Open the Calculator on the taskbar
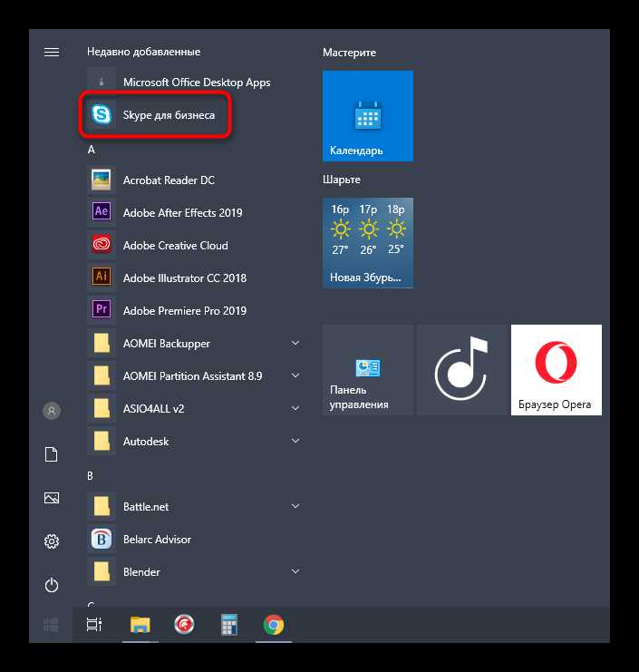The height and width of the screenshot is (672, 639). (x=229, y=625)
